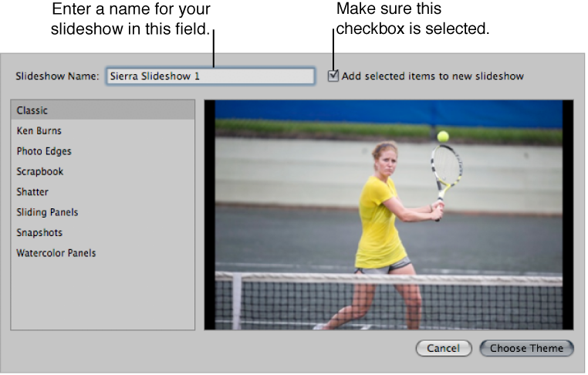Uncheck Add selected items to new slideshow
The image size is (588, 375).
(333, 76)
